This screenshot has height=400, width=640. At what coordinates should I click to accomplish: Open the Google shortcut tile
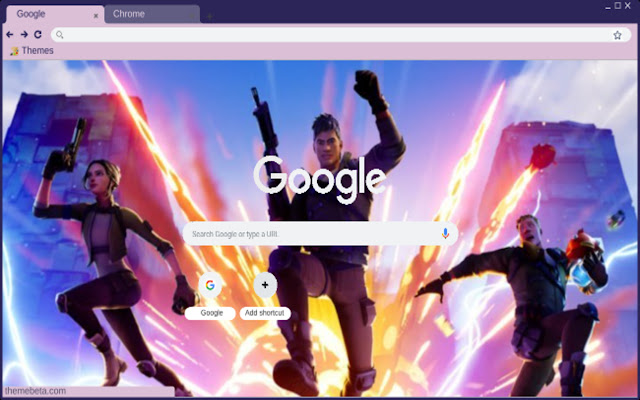click(210, 285)
